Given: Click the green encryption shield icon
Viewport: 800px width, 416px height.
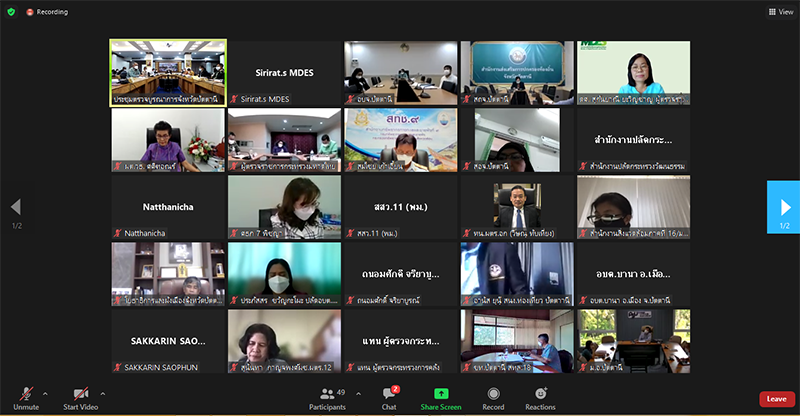Looking at the screenshot, I should coord(13,12).
